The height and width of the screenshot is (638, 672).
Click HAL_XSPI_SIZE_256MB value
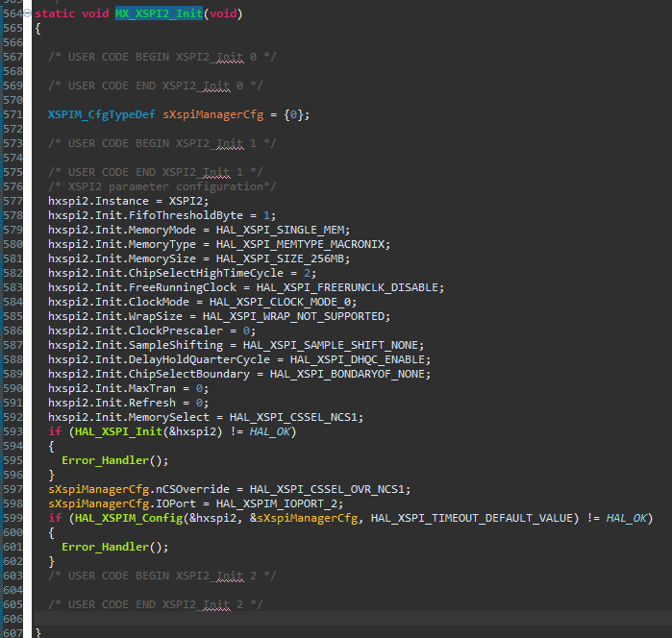click(280, 258)
